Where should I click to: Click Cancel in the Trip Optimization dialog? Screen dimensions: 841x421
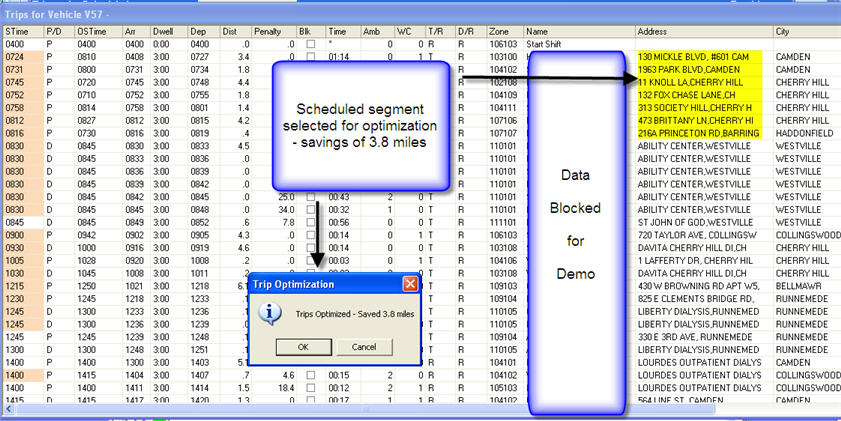(x=364, y=347)
